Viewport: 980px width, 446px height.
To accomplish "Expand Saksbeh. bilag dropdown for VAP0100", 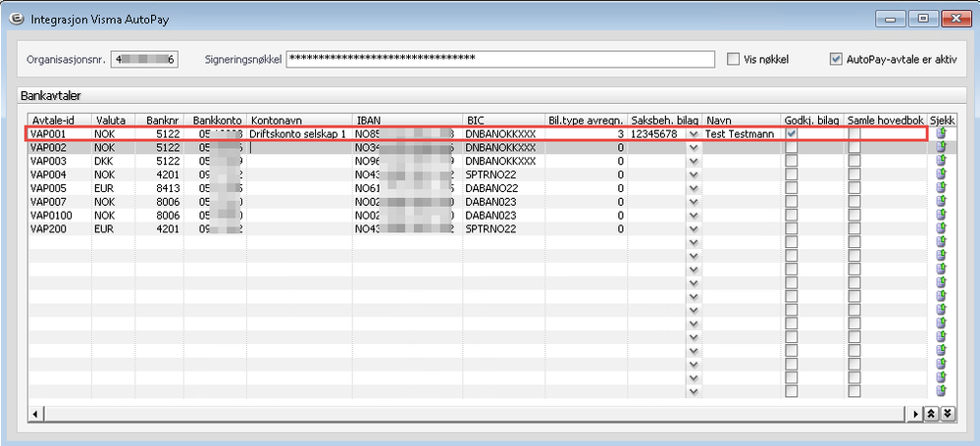I will pos(693,216).
